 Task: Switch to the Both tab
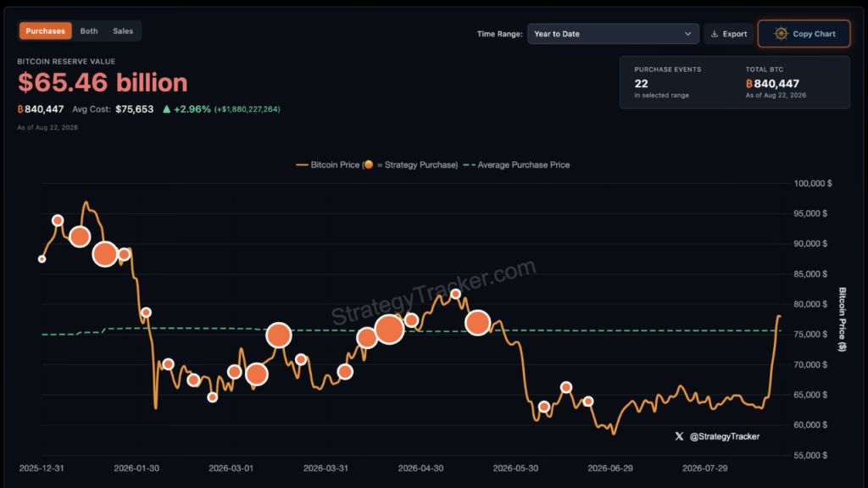tap(89, 31)
